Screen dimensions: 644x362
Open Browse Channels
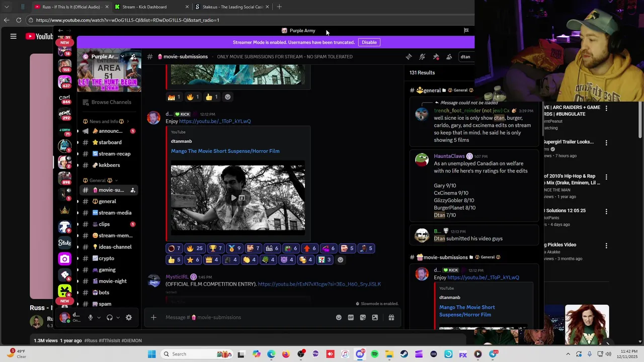109,102
